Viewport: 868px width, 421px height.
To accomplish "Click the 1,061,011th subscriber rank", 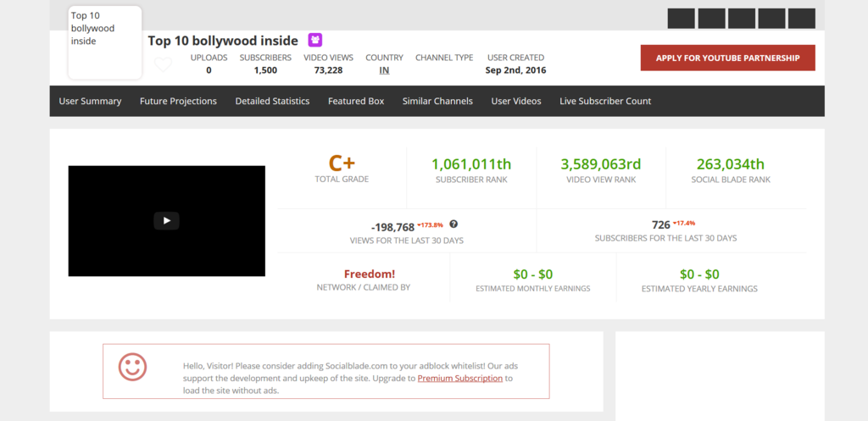I will point(471,164).
